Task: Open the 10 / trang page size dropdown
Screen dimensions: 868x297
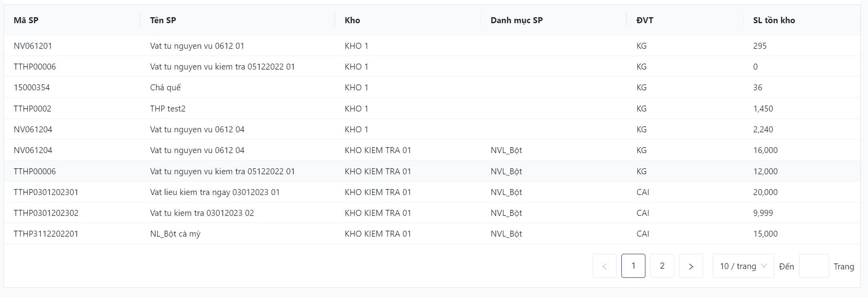Action: pos(743,266)
